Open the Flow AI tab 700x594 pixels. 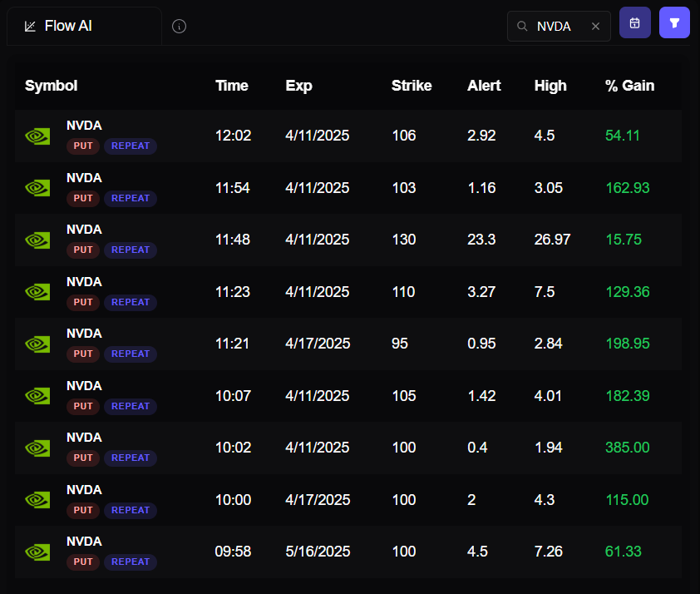[84, 26]
